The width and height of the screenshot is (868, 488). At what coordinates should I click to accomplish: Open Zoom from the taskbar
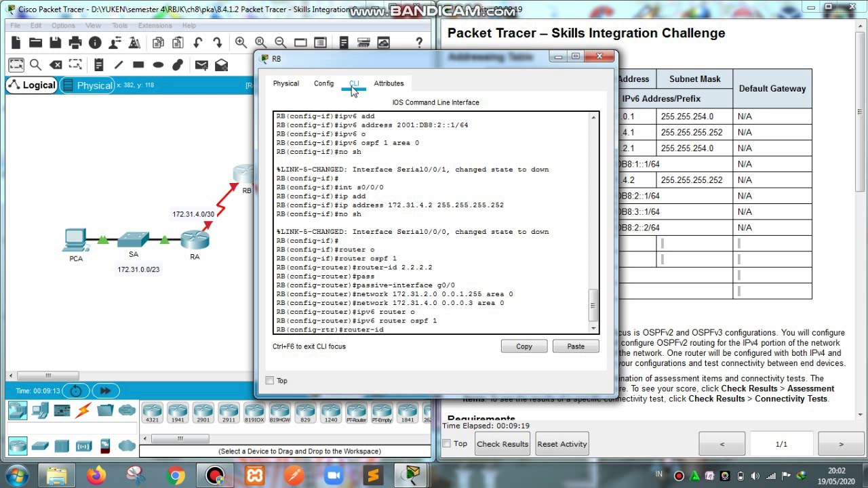pyautogui.click(x=334, y=475)
